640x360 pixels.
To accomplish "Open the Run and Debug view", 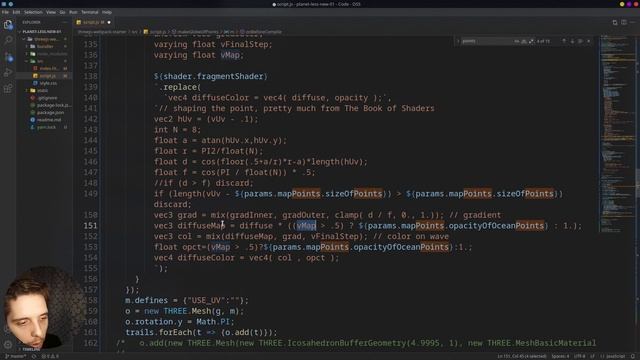I will point(8,73).
